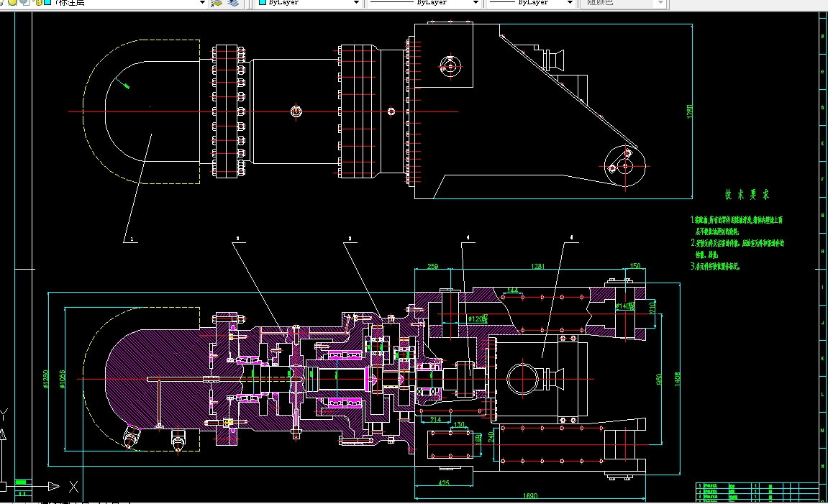Open the 随颜色 plot style dropdown

point(660,3)
